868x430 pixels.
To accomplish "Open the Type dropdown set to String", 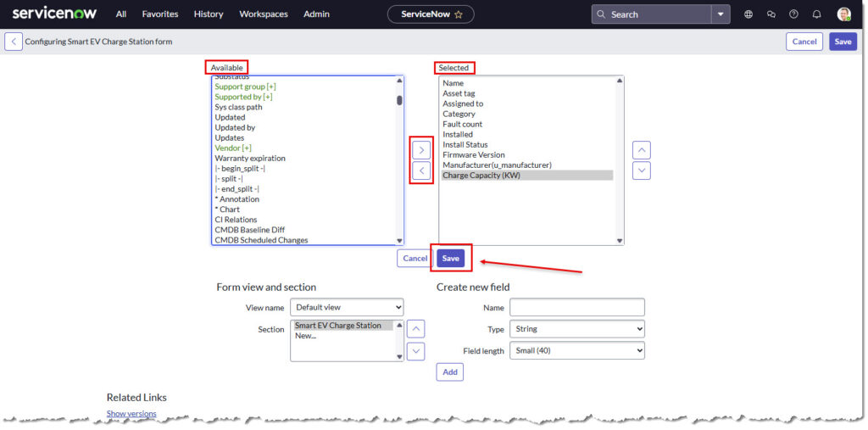I will (576, 329).
